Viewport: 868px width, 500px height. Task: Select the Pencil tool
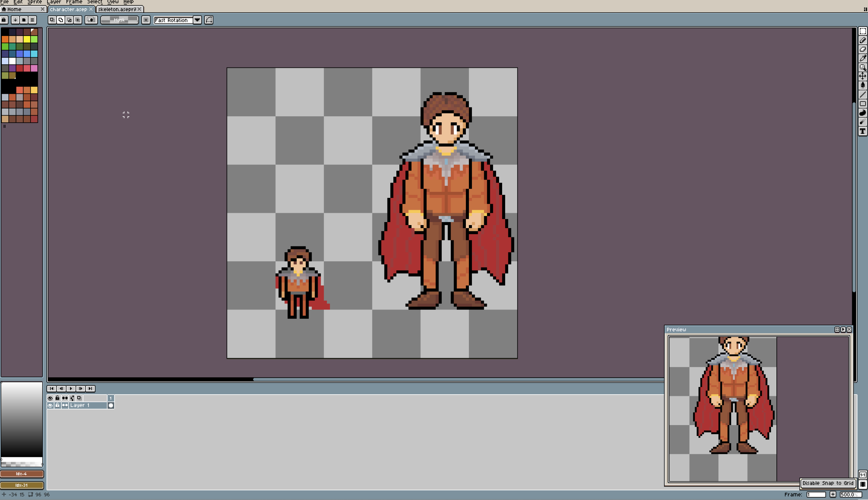(x=863, y=40)
